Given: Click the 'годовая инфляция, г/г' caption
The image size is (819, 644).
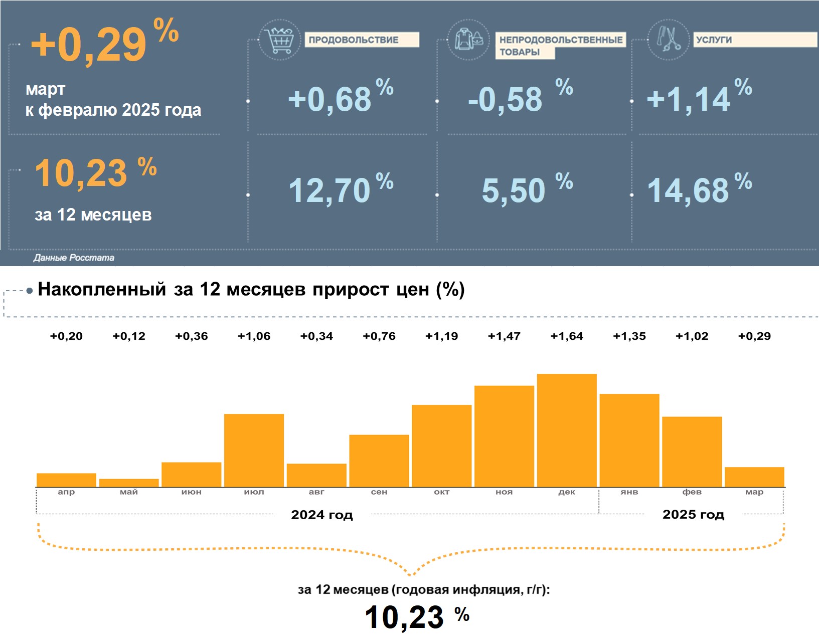Looking at the screenshot, I should pyautogui.click(x=469, y=590).
